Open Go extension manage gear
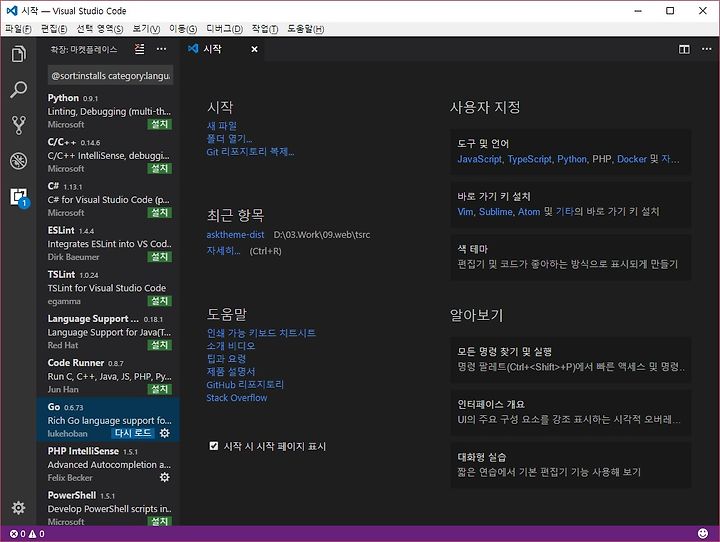720x542 pixels. pos(164,433)
